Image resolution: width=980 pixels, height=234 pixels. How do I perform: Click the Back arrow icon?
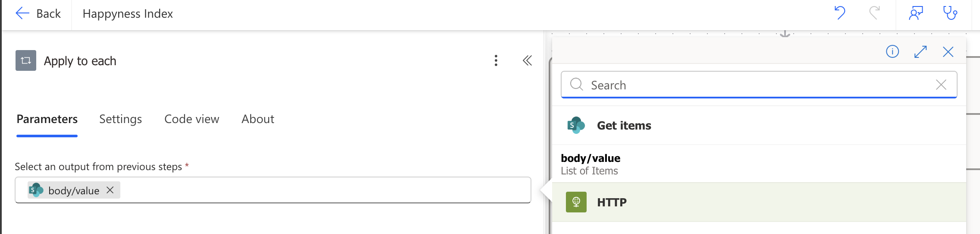click(22, 14)
